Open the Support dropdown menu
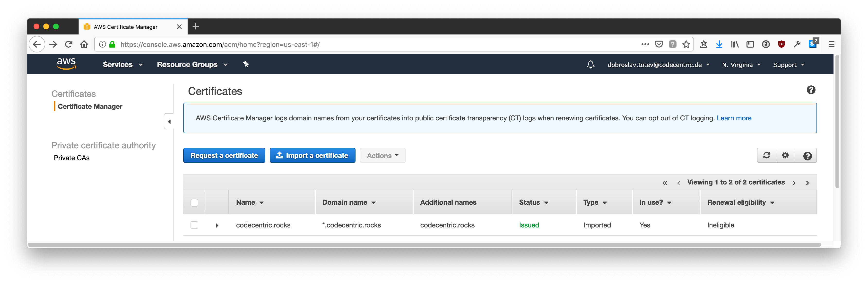Screen dimensions: 868x284 click(789, 65)
